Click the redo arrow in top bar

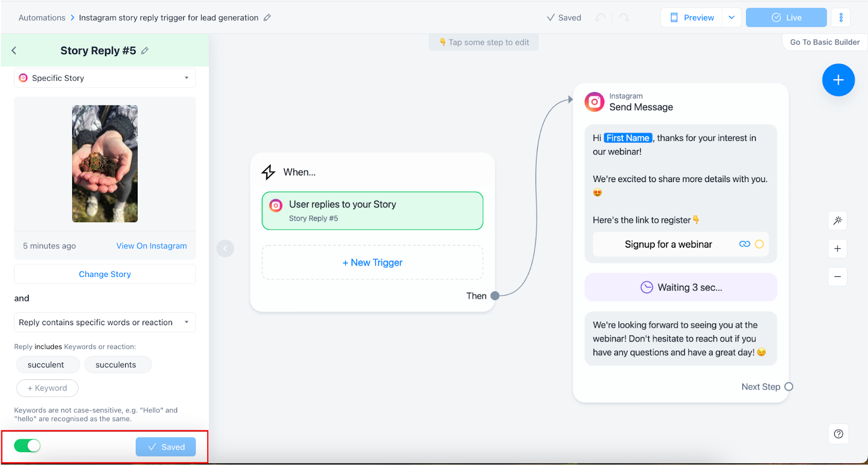(624, 18)
